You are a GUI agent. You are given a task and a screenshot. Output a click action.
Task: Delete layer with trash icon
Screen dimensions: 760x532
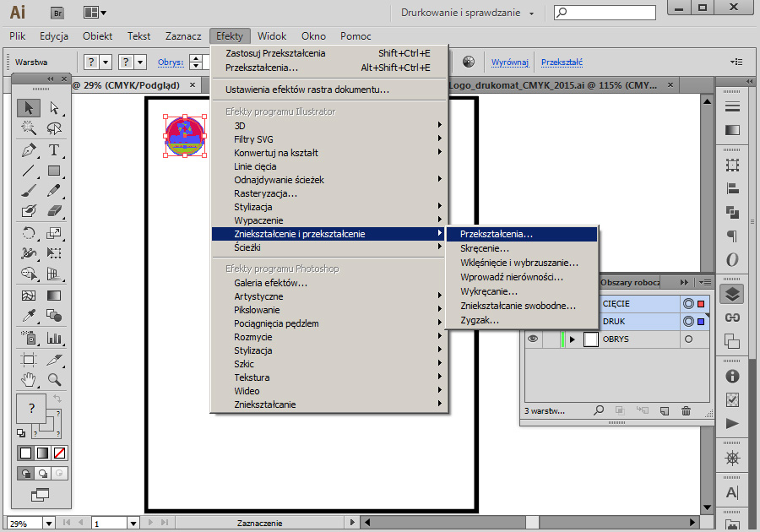tap(686, 410)
